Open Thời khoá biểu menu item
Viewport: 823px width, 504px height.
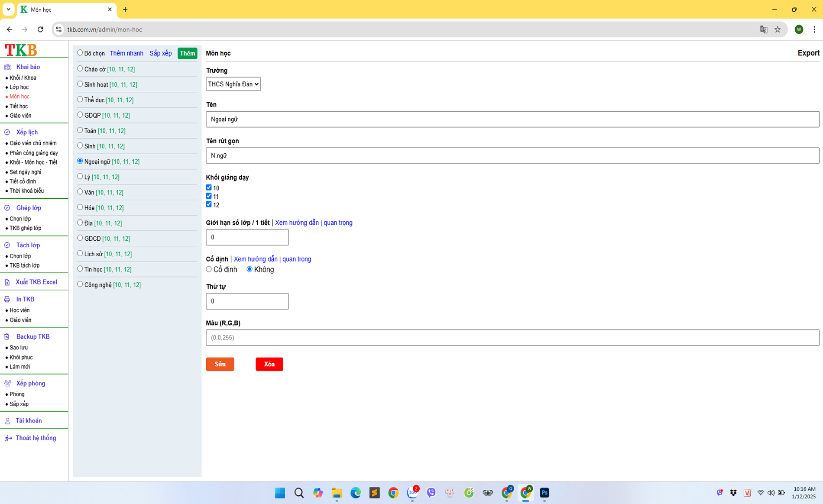(26, 191)
